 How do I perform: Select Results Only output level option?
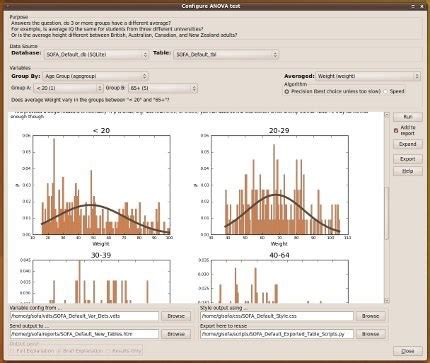(x=124, y=351)
